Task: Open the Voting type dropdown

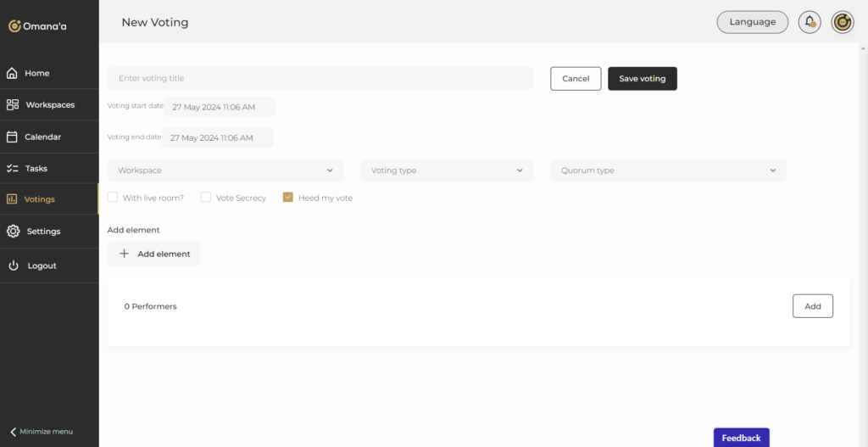Action: pos(447,170)
